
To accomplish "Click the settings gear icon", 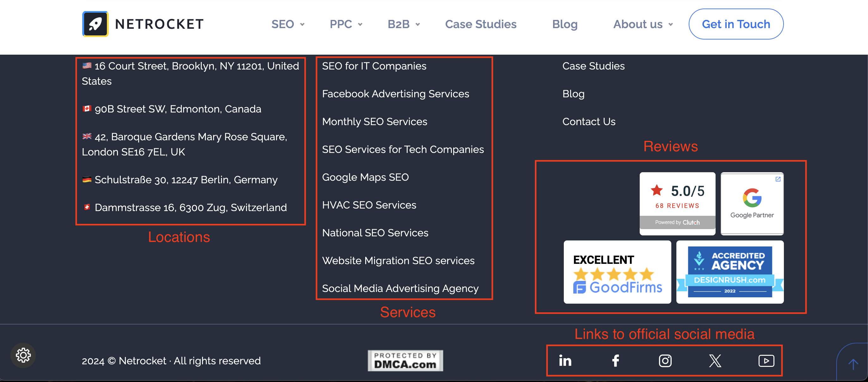I will pos(23,355).
